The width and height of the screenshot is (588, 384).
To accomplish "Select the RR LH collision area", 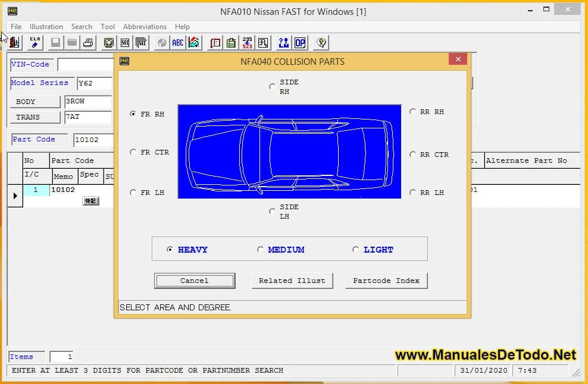I will [x=412, y=193].
